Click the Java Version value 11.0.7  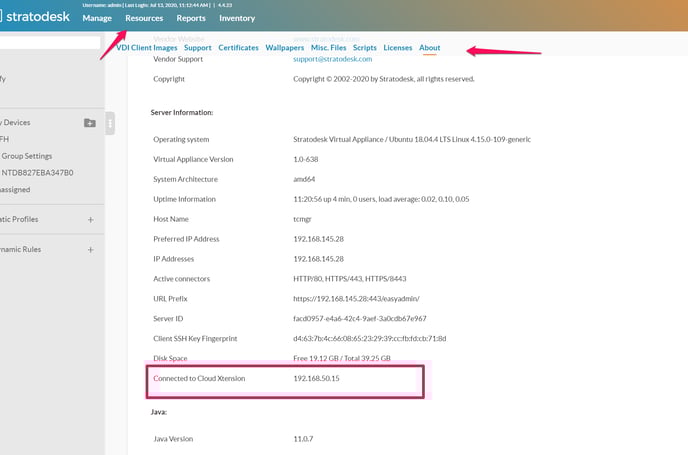coord(303,439)
